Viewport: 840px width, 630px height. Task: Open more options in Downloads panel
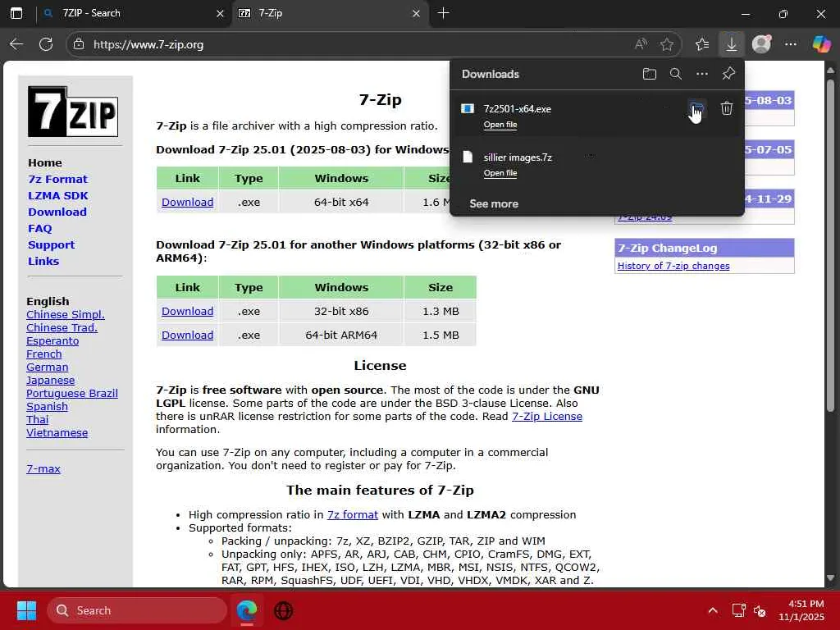click(x=702, y=74)
